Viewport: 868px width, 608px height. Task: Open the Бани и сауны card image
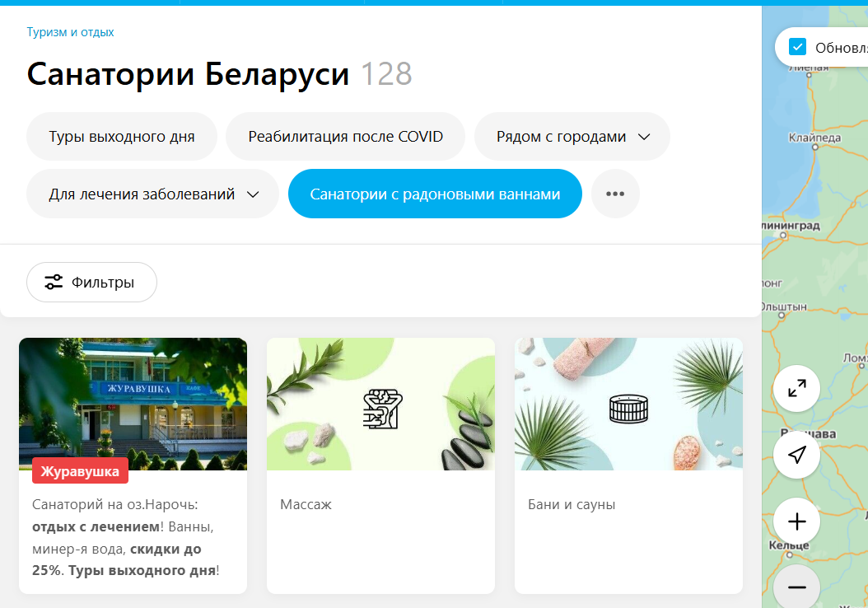pyautogui.click(x=629, y=405)
